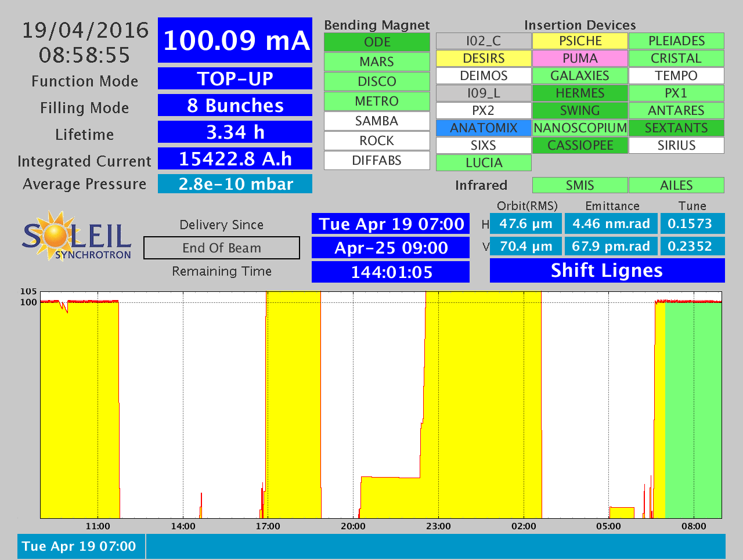Click the PX1 beamline cell
743x560 pixels.
[676, 93]
